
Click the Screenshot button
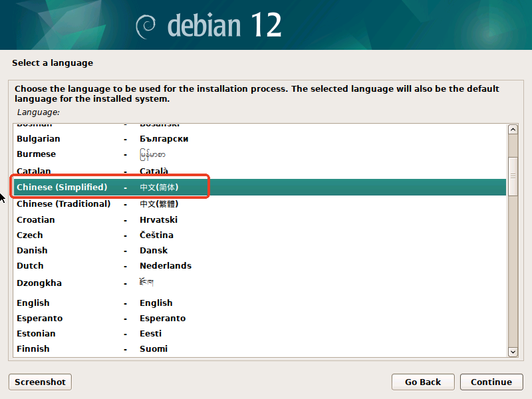(39, 382)
